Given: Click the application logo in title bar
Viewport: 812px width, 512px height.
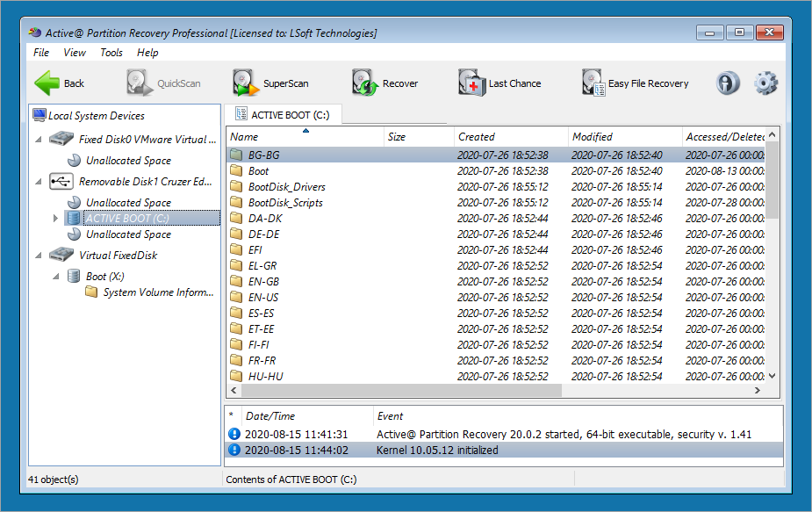Looking at the screenshot, I should coord(35,32).
